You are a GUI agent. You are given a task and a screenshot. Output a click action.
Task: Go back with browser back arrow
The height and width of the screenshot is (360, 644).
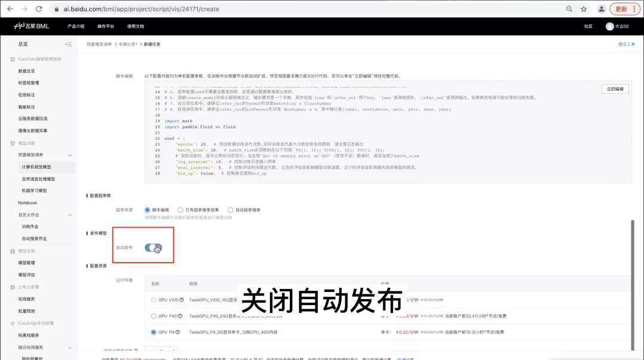(10, 9)
